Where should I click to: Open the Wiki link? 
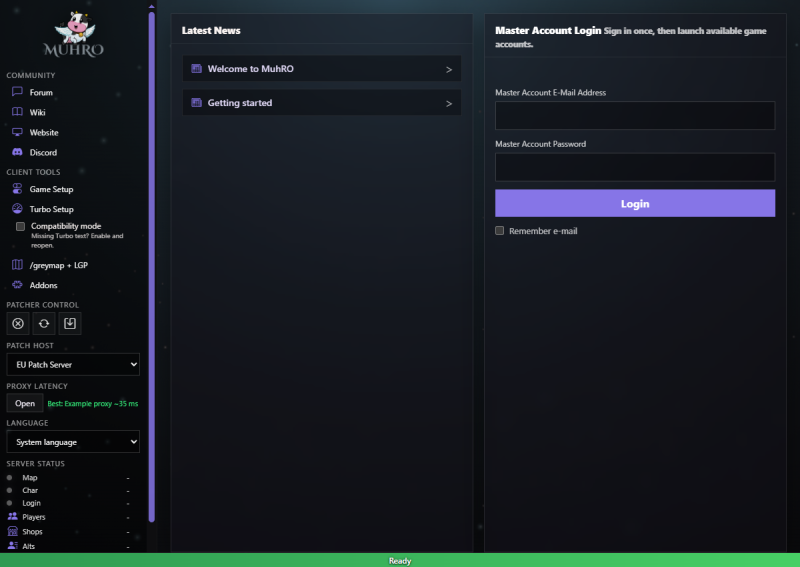[x=37, y=112]
